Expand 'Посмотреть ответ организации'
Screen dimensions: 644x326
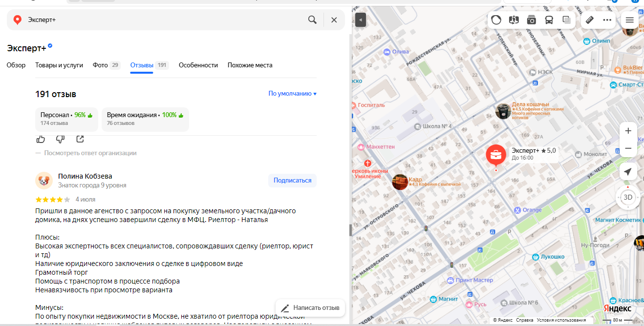(x=90, y=153)
